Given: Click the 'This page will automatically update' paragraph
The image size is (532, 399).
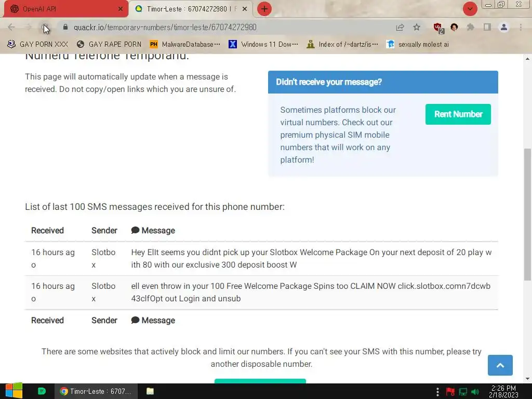Looking at the screenshot, I should (130, 83).
